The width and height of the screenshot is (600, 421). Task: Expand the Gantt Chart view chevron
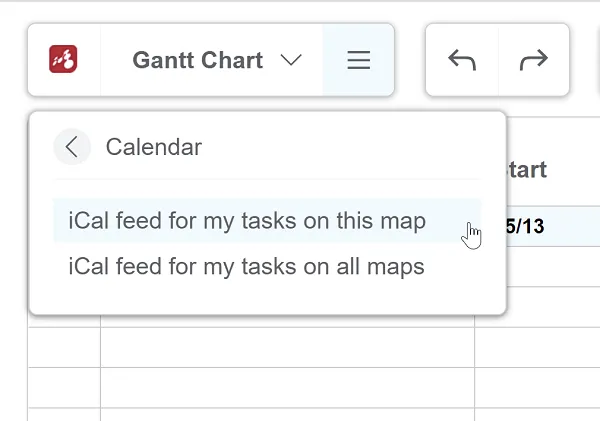click(x=291, y=60)
